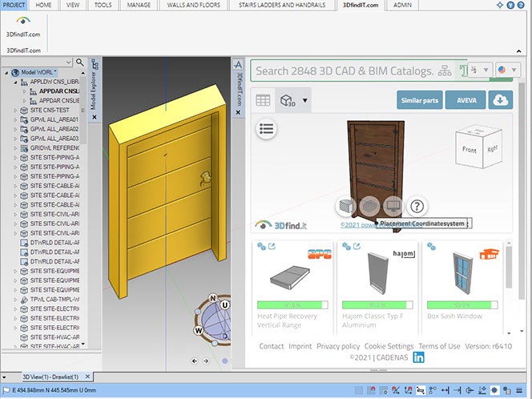
Task: Switch to table view icon in part viewer
Action: click(263, 100)
